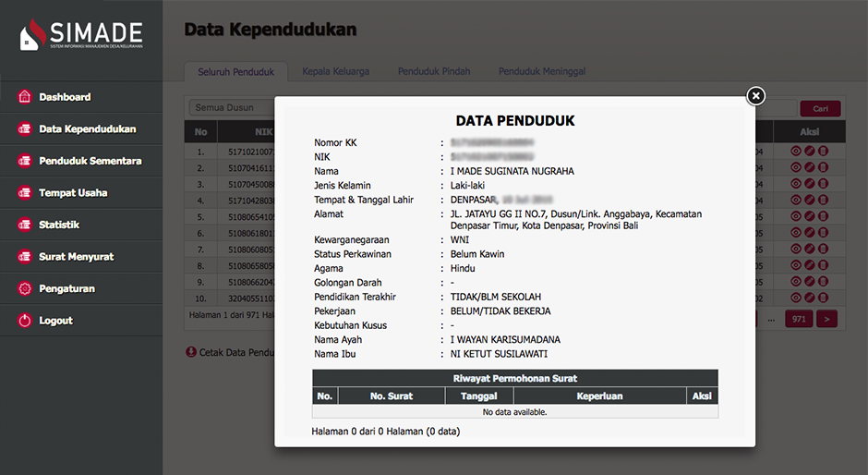Edit pencil icon for row 1
868x475 pixels.
tap(809, 151)
